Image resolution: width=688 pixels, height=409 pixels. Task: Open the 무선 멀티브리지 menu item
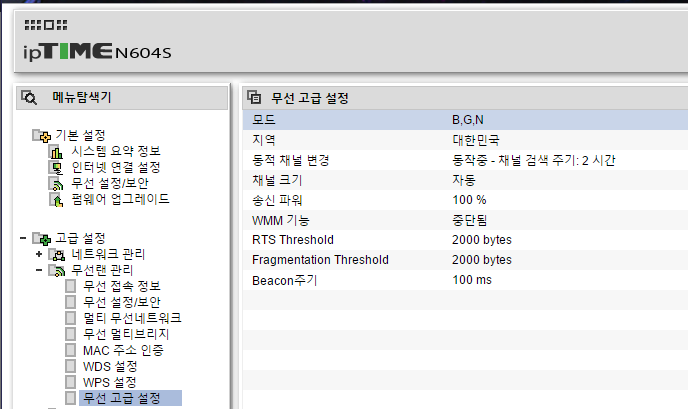pyautogui.click(x=126, y=334)
